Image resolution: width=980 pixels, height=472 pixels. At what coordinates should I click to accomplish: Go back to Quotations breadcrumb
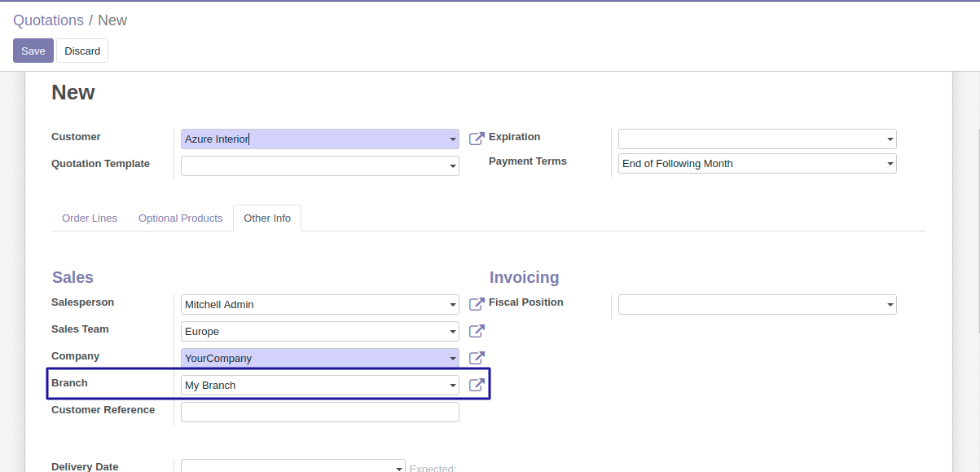[48, 20]
